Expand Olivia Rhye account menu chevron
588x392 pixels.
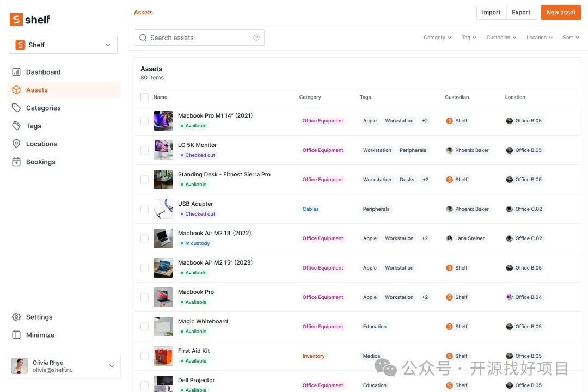tap(112, 366)
